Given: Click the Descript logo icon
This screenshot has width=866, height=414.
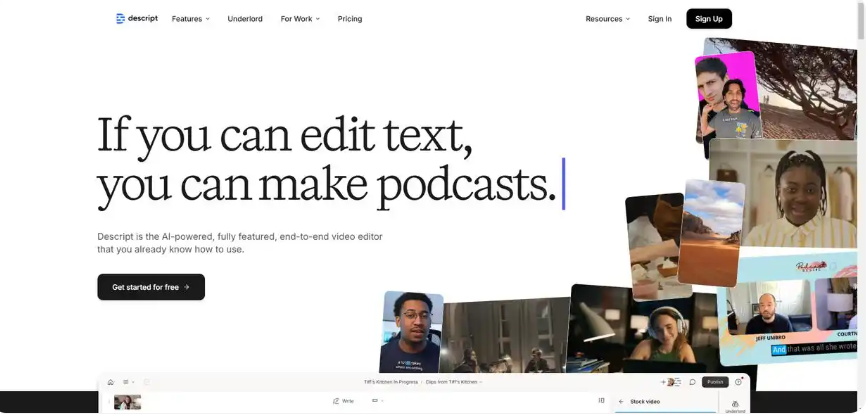Looking at the screenshot, I should pos(120,19).
